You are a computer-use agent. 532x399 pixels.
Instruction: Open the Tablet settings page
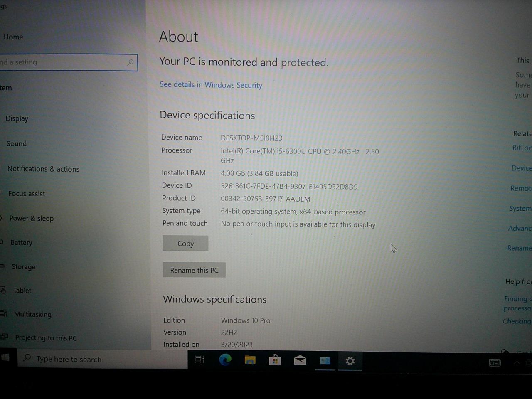(x=22, y=291)
